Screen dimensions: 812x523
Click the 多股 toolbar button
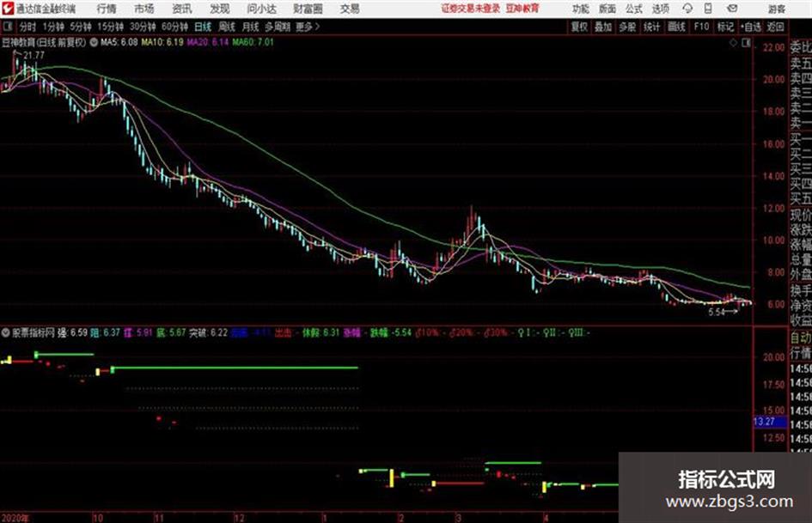[627, 27]
